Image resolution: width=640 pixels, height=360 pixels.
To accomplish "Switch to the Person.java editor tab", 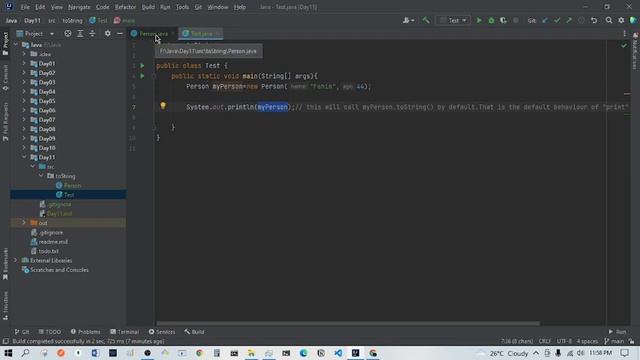I will coord(153,33).
